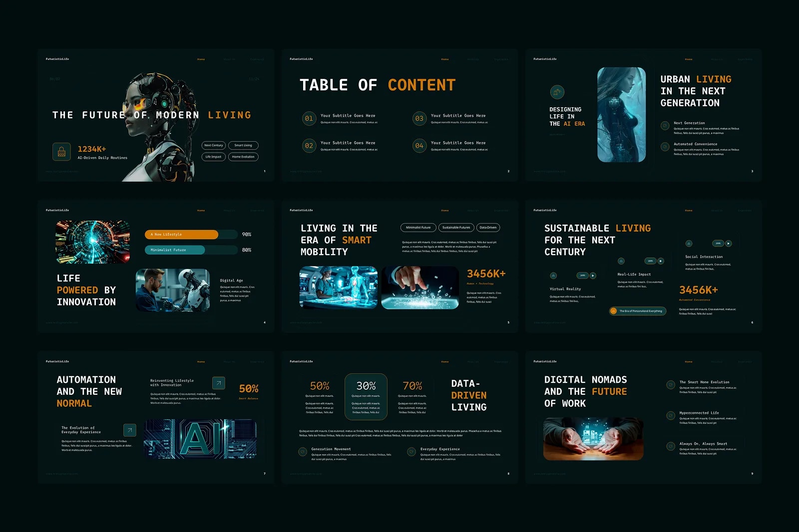Screen dimensions: 799x532
Task: Click the round chart icon above Social Interaction
Action: pyautogui.click(x=689, y=244)
